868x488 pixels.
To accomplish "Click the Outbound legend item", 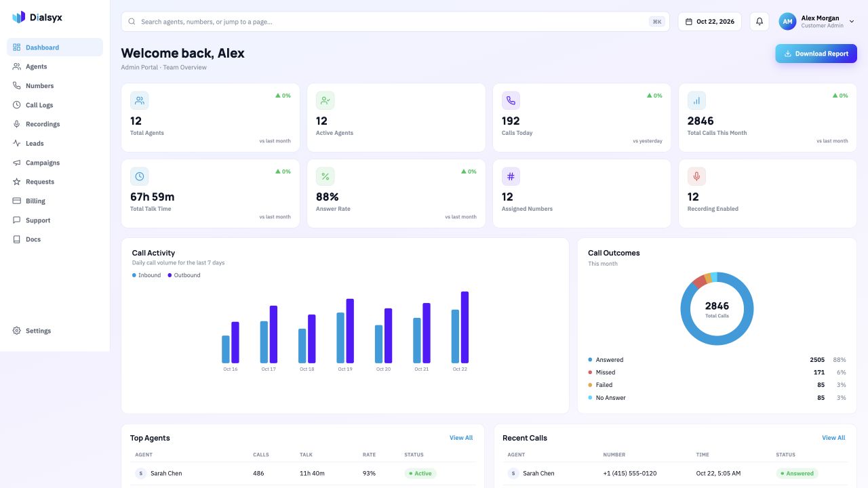I will tap(184, 275).
